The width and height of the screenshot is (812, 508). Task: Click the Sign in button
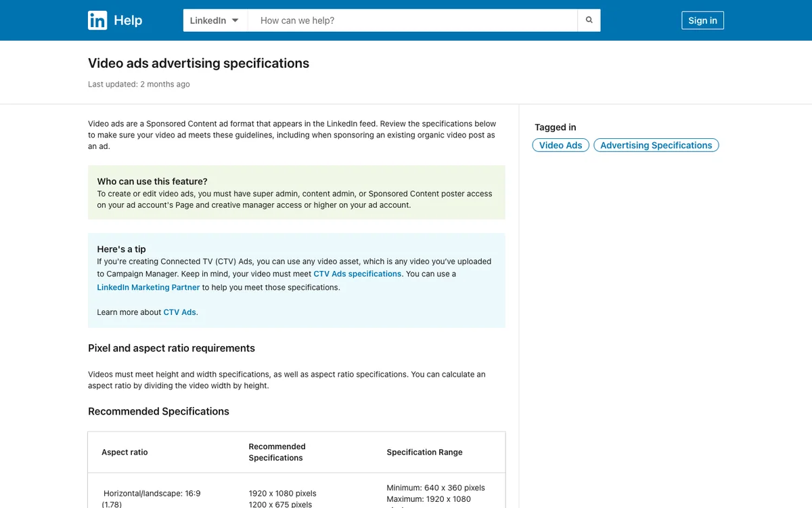pyautogui.click(x=702, y=20)
